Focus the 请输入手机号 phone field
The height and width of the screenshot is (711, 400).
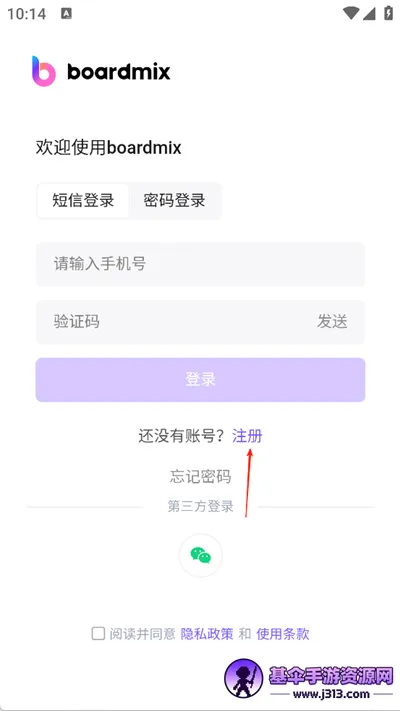[x=200, y=264]
